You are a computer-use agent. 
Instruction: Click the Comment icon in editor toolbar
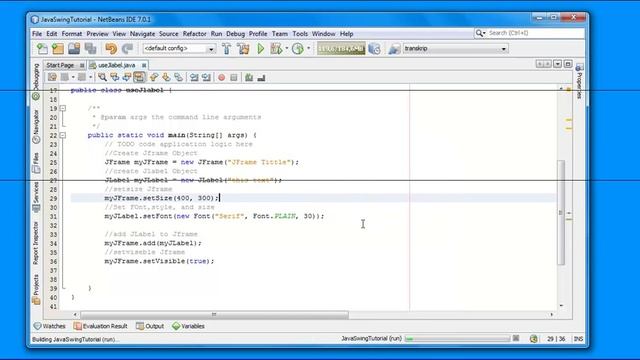(249, 77)
